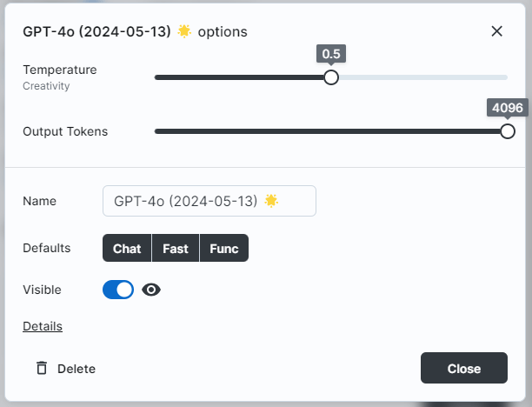Turn off the Visible switch
This screenshot has height=407, width=532.
click(x=118, y=290)
